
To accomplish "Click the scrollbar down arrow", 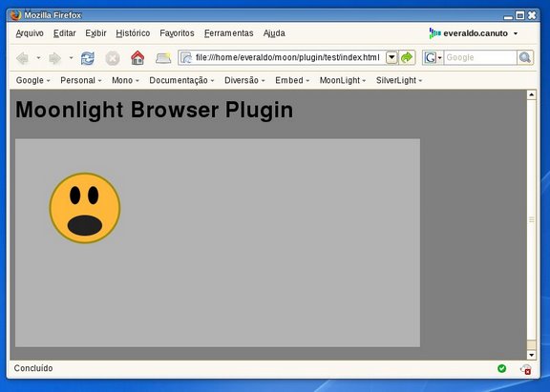I will (532, 355).
